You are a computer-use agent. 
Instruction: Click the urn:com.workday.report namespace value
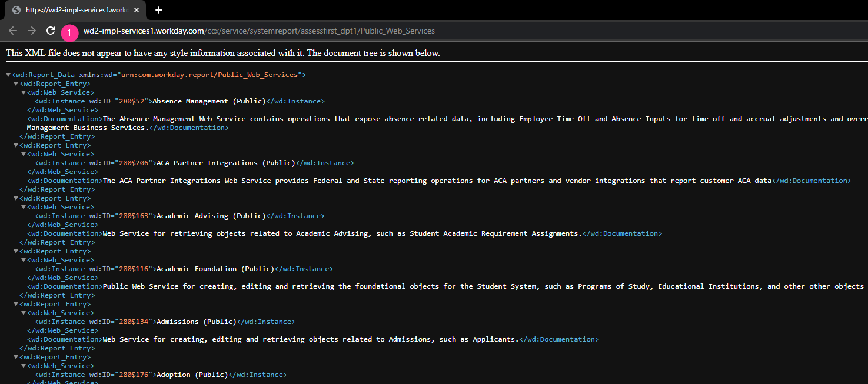[x=209, y=75]
